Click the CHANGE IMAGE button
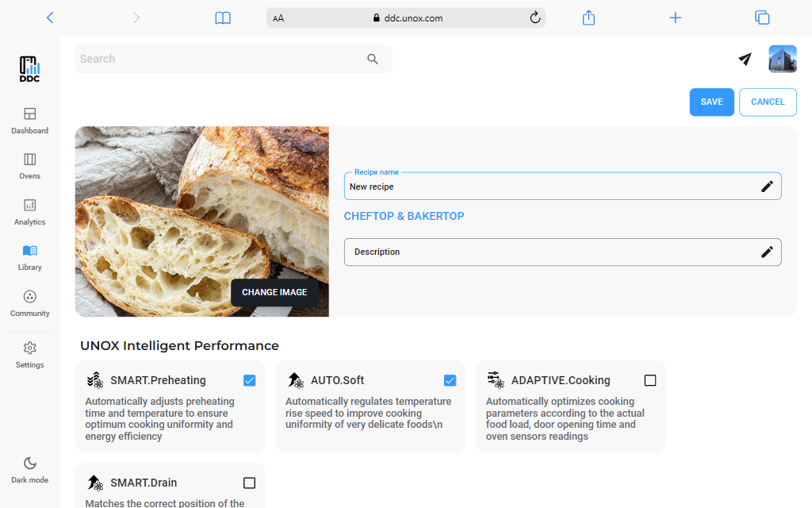 [x=274, y=292]
